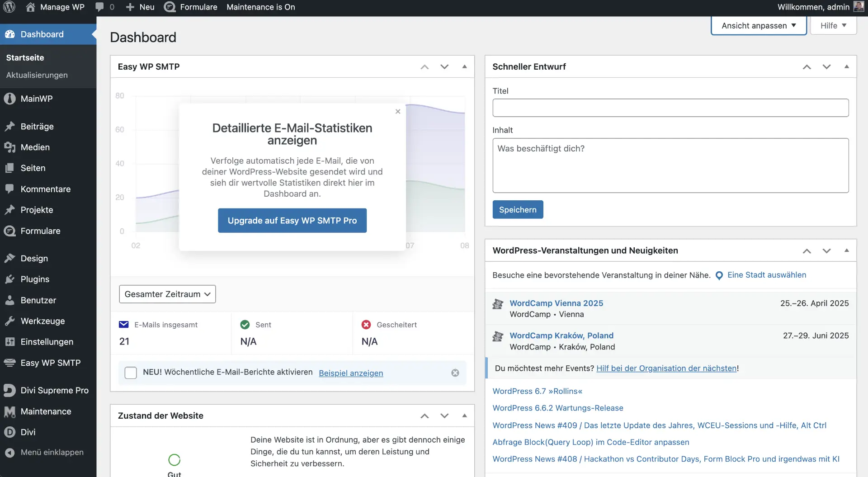Open the Ansicht anpassen dropdown
Image resolution: width=868 pixels, height=477 pixels.
(x=759, y=26)
